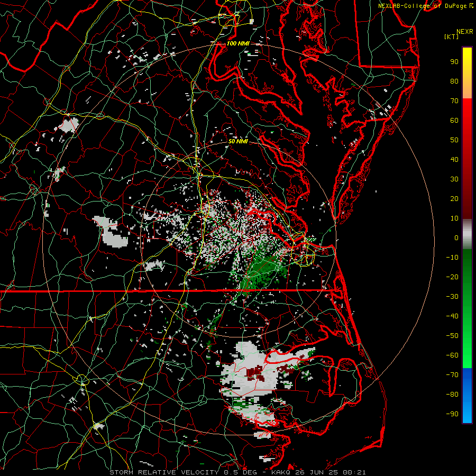Click the blue band at the scale bottom
This screenshot has height=476, width=476.
(467, 396)
